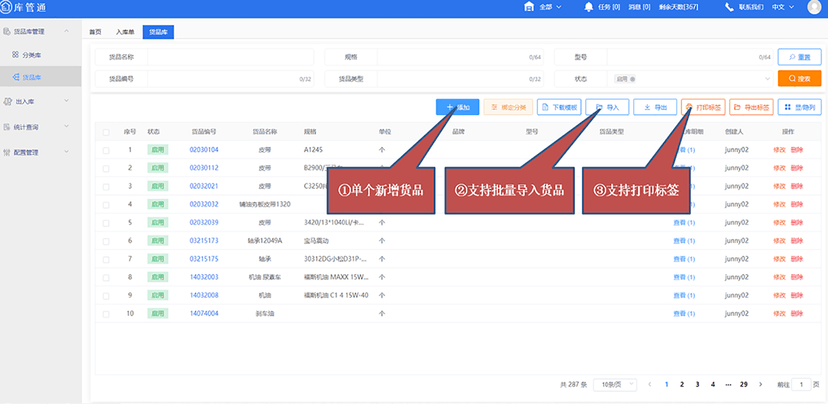Focus the 型号 search field
Screen dimensions: 828x404
pos(690,57)
